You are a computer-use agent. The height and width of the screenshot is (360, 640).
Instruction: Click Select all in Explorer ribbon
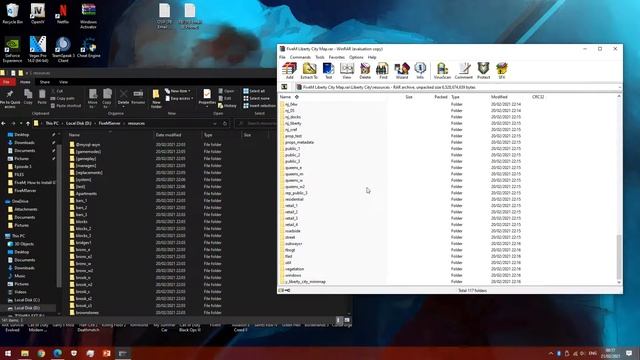(254, 91)
